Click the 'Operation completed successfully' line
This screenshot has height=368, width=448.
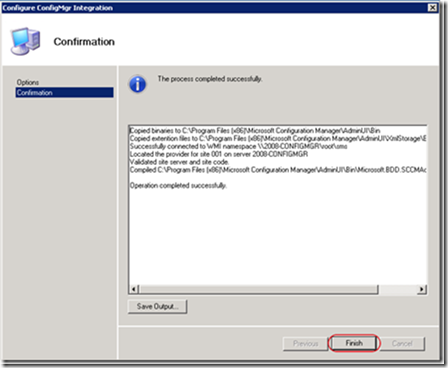click(178, 185)
